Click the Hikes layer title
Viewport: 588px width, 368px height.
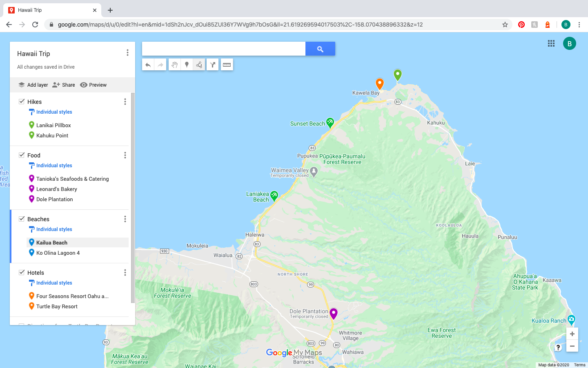[34, 102]
